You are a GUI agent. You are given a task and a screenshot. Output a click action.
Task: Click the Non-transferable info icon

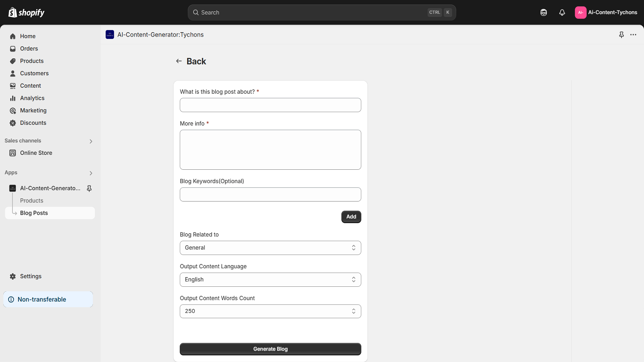pos(11,300)
